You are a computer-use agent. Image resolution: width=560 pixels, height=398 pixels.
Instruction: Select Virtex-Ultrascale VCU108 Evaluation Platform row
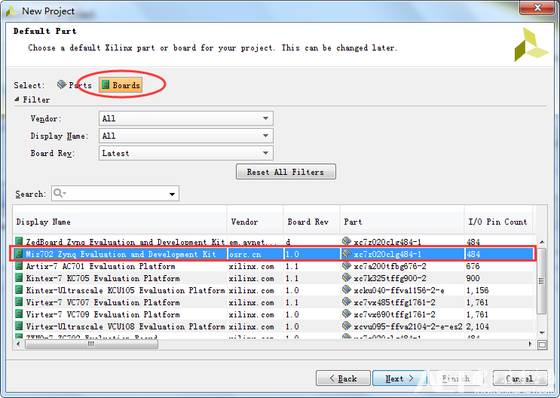click(x=274, y=327)
